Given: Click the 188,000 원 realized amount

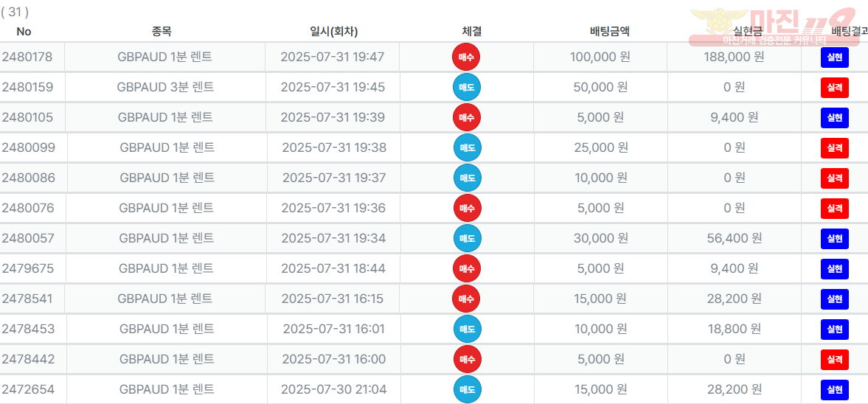Looking at the screenshot, I should click(x=734, y=57).
